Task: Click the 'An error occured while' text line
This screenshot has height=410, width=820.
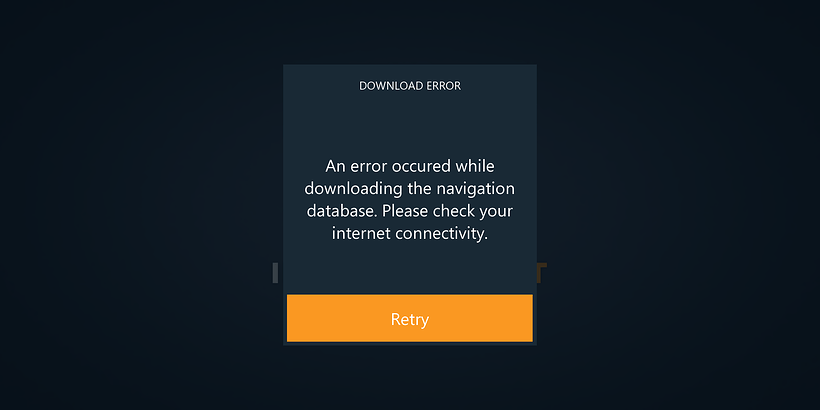Action: click(x=410, y=166)
